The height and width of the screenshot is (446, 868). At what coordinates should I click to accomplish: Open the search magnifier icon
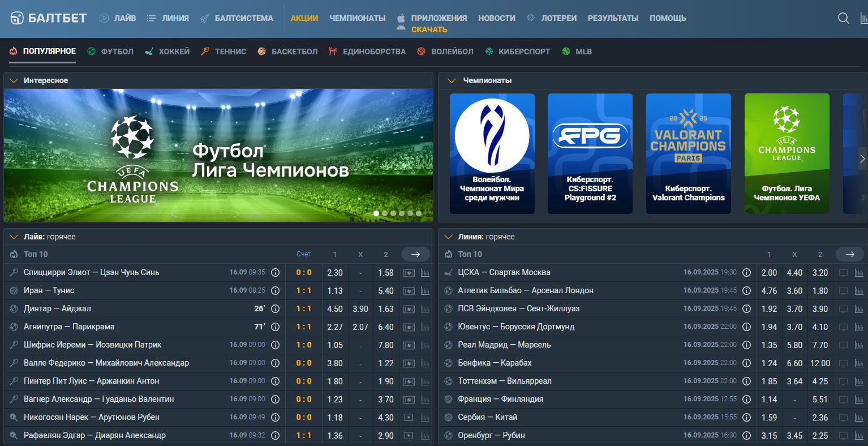pyautogui.click(x=843, y=18)
